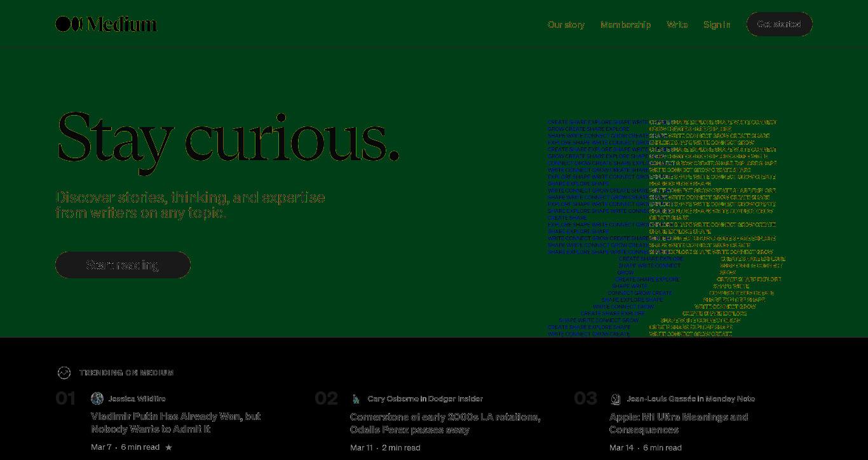Click the Mar 7 date text

[x=101, y=447]
